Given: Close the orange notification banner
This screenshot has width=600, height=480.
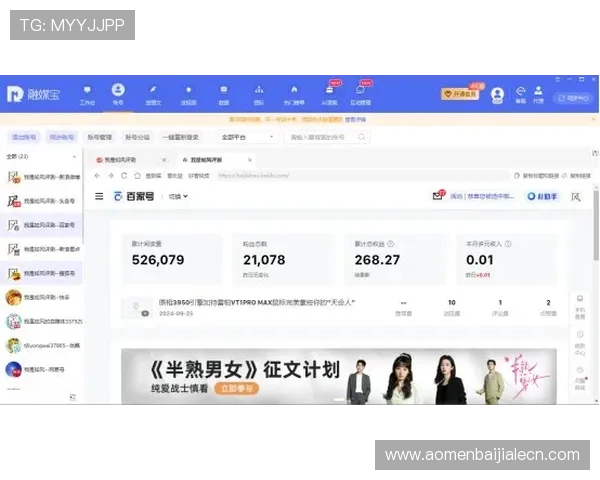Looking at the screenshot, I should pos(593,119).
